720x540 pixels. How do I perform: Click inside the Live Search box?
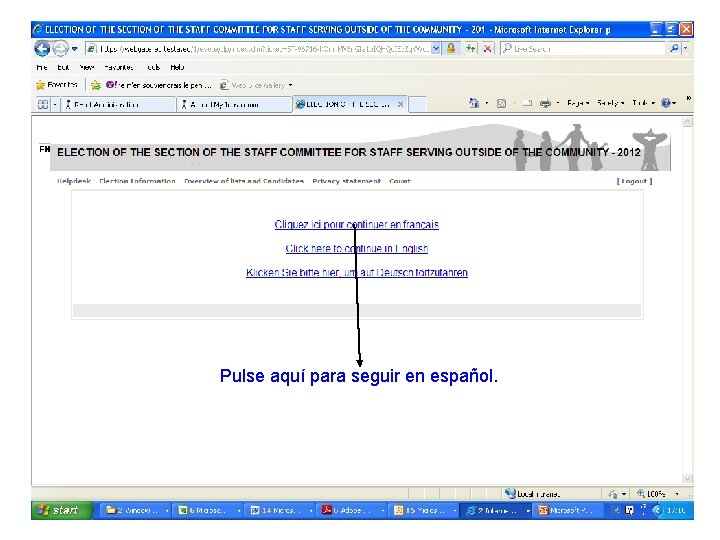click(x=583, y=48)
